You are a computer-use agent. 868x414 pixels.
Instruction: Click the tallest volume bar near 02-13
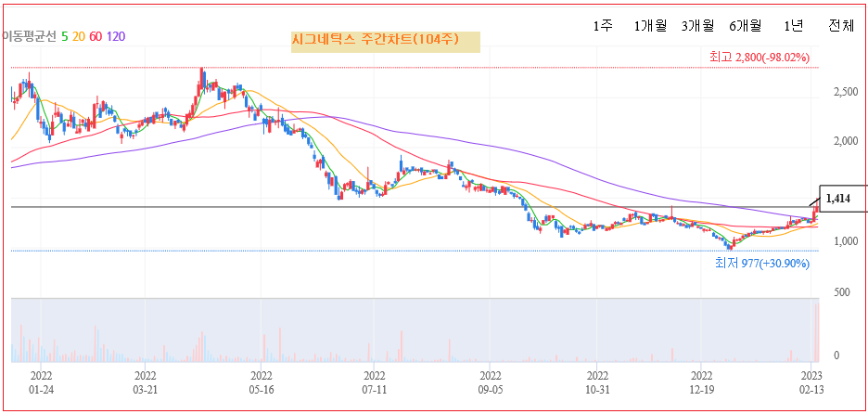[816, 332]
